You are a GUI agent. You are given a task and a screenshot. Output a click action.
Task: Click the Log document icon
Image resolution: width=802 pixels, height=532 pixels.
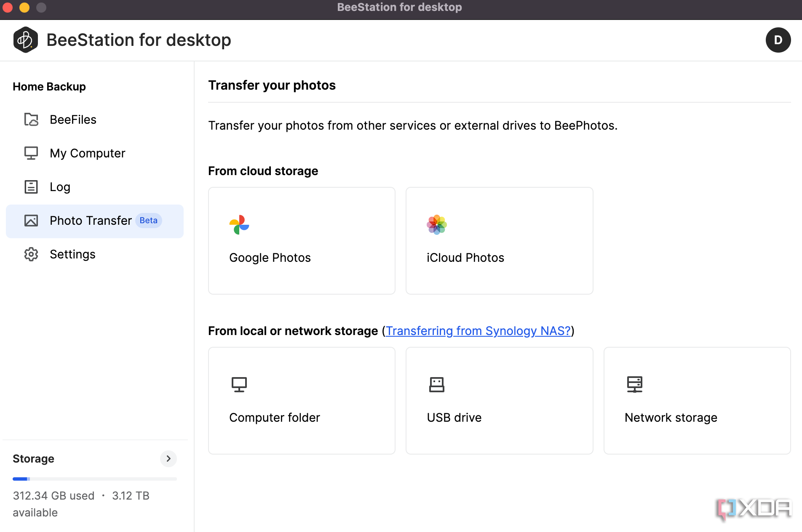point(31,187)
